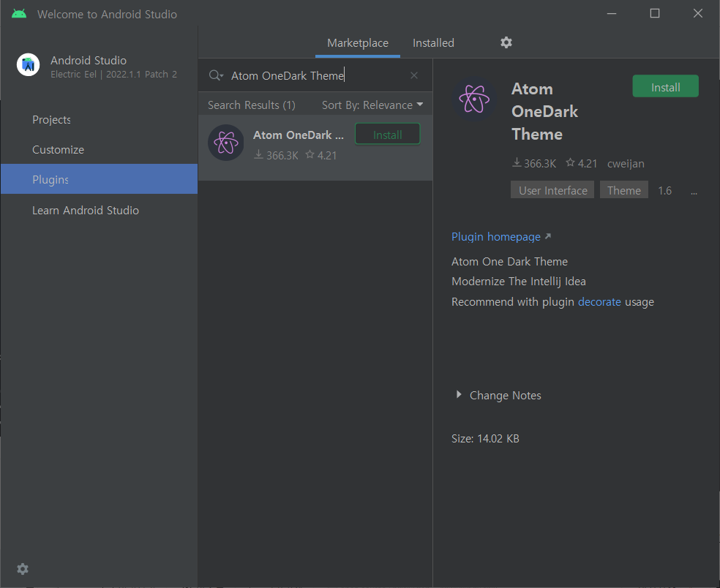Follow the decorate plugin link
720x588 pixels.
599,302
